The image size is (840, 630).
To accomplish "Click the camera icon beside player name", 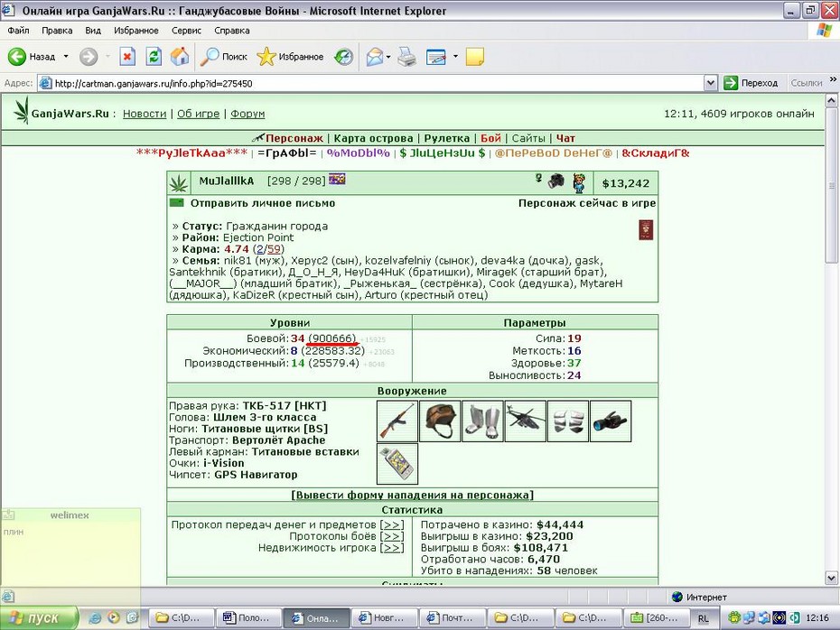I will (x=556, y=181).
